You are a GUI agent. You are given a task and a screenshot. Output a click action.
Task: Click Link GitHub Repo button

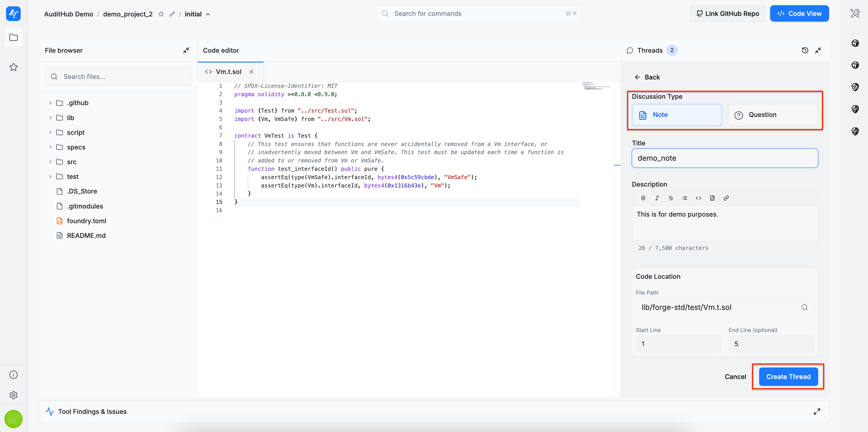727,14
